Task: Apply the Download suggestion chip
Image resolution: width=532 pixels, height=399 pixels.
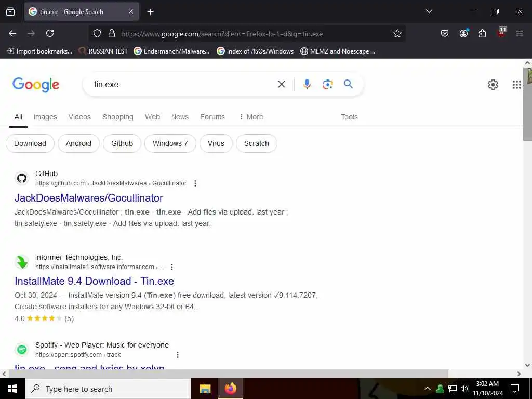Action: [30, 143]
